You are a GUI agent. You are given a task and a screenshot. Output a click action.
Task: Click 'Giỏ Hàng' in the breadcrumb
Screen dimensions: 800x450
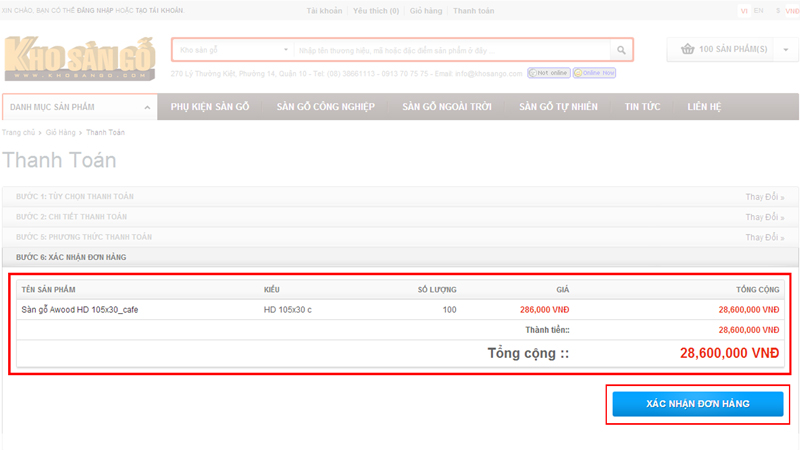[x=60, y=132]
